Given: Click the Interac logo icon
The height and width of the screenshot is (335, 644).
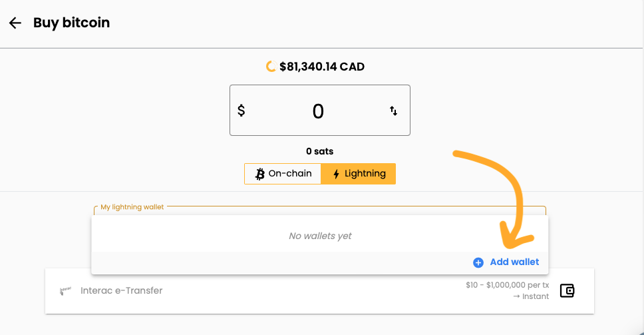Looking at the screenshot, I should point(65,291).
